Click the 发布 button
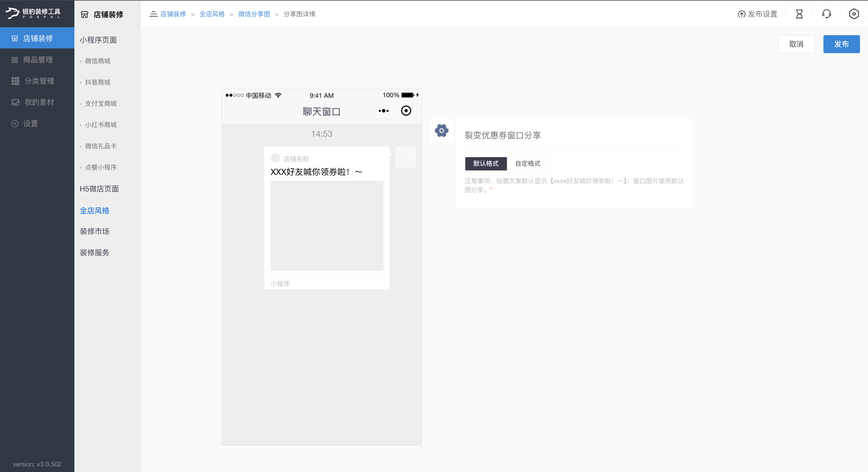The image size is (868, 472). tap(841, 44)
